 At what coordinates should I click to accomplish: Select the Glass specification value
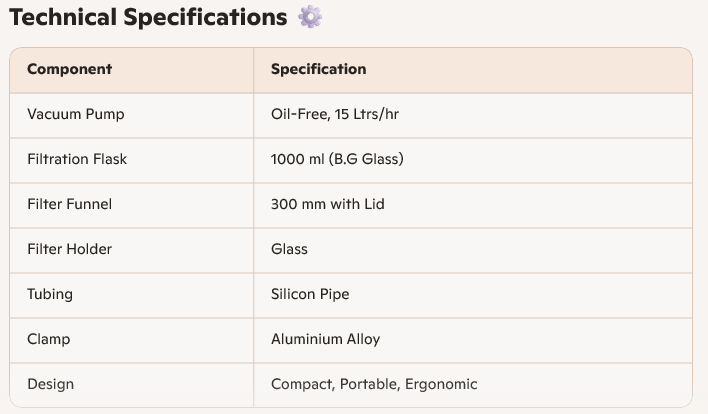coord(289,249)
